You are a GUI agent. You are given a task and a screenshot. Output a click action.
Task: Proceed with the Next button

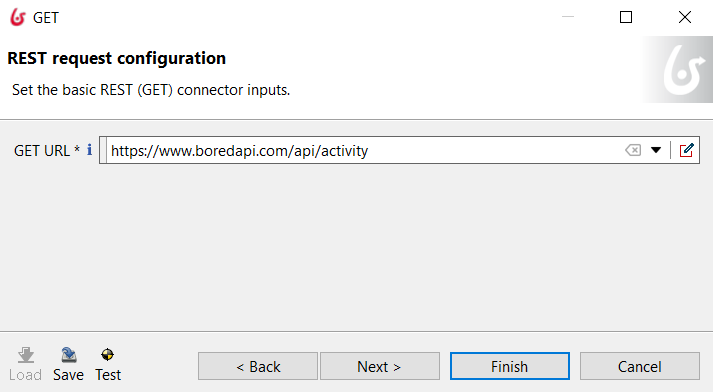pos(380,366)
